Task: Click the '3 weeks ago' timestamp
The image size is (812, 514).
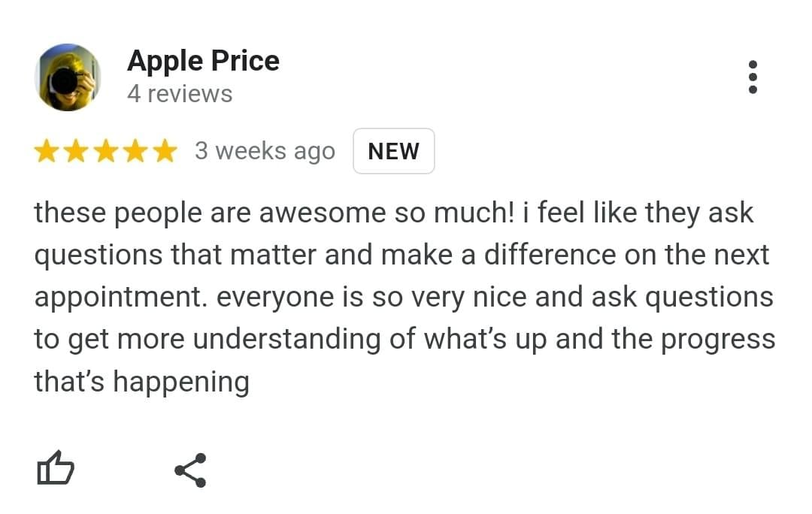Action: pos(265,151)
